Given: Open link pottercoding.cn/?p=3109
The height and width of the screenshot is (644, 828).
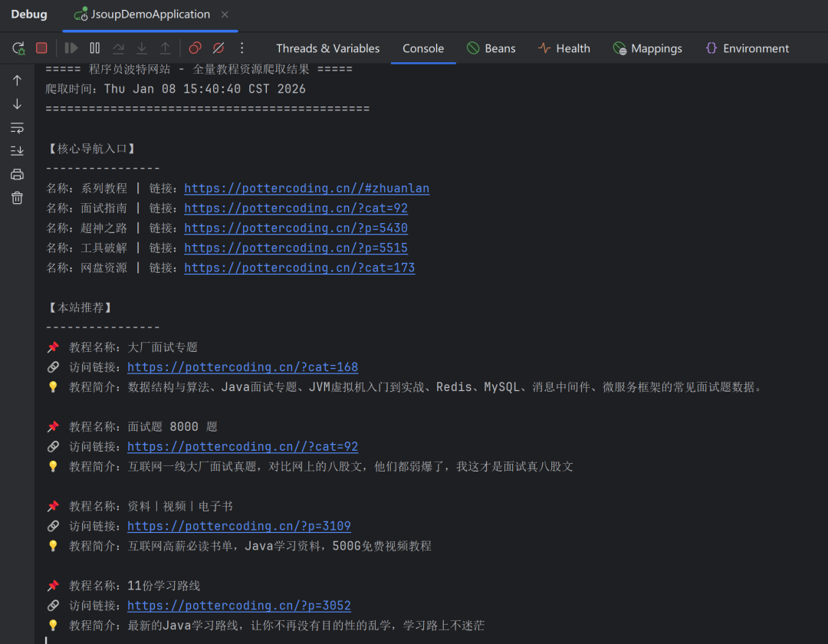Looking at the screenshot, I should 238,526.
